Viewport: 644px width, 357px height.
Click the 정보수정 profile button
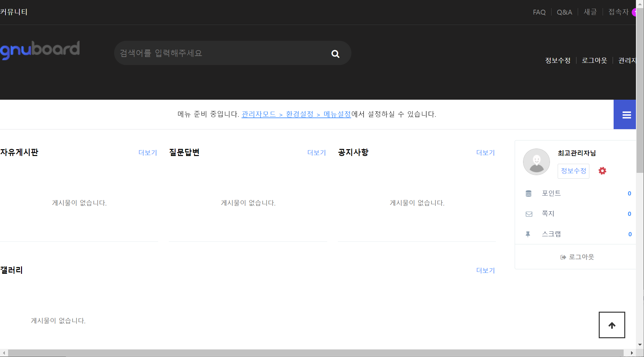573,171
